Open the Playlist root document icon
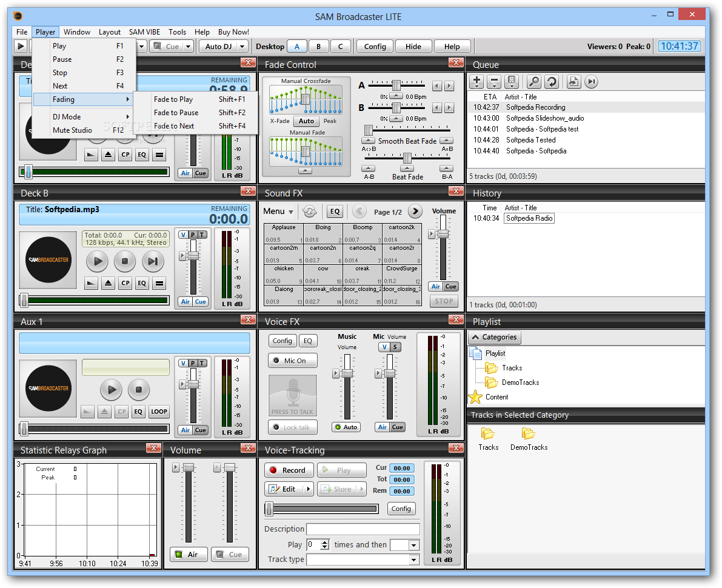The height and width of the screenshot is (588, 722). point(476,353)
